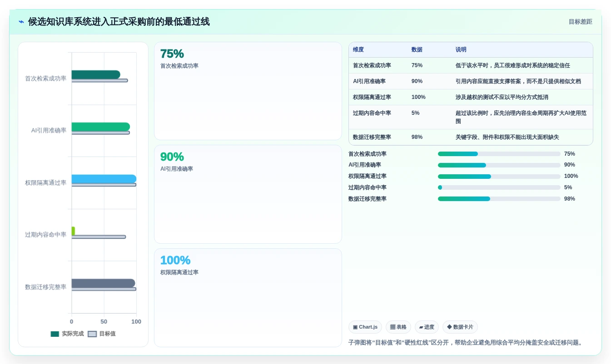This screenshot has height=364, width=611.
Task: Click description 关键字段、附件和权限不能出现大面积缺失
Action: [x=507, y=137]
